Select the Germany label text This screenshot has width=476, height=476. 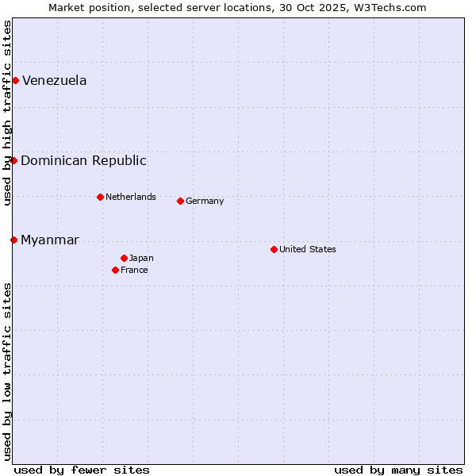coord(205,201)
